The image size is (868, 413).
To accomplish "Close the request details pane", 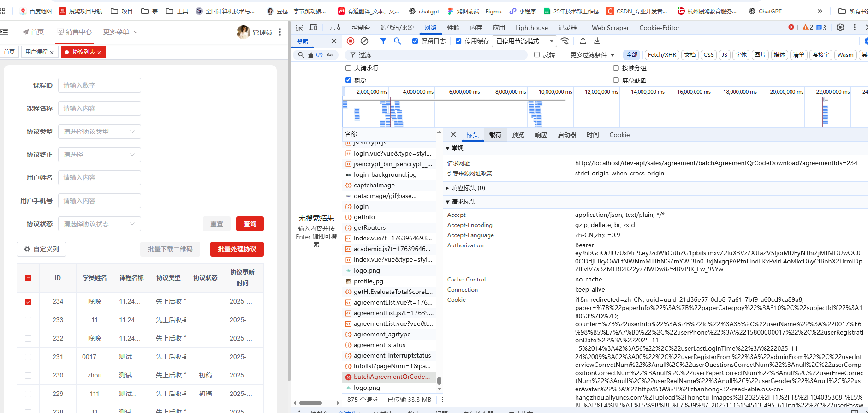I will click(x=453, y=134).
